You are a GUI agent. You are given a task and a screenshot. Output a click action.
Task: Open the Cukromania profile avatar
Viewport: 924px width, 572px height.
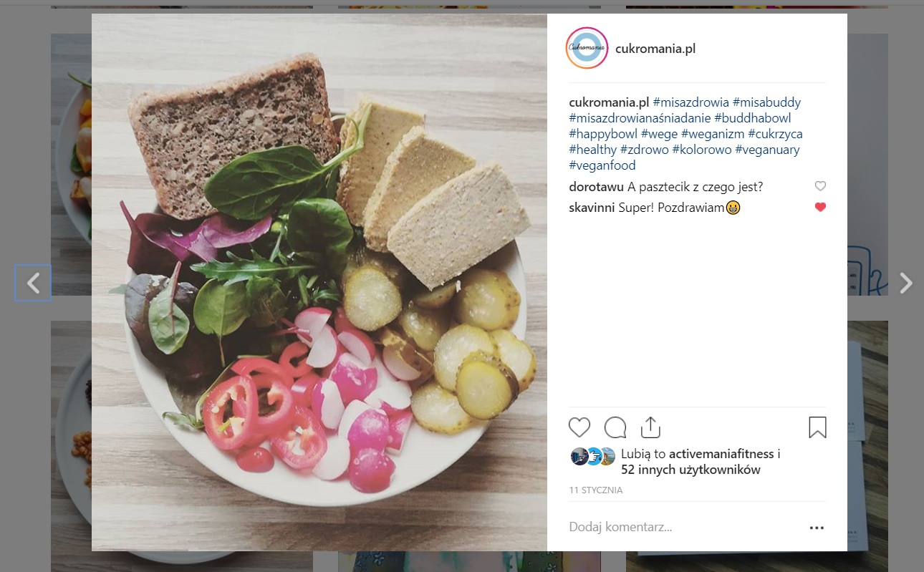(x=587, y=48)
